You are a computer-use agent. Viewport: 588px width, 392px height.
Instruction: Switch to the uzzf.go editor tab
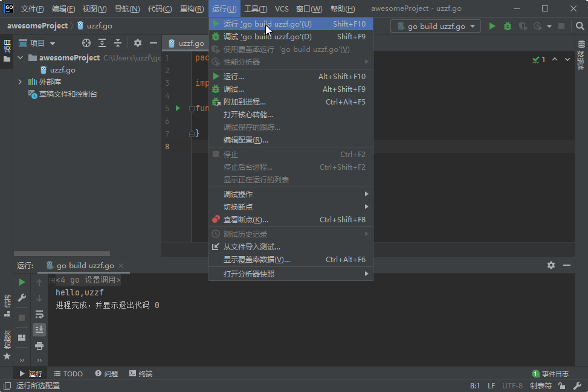[x=187, y=43]
